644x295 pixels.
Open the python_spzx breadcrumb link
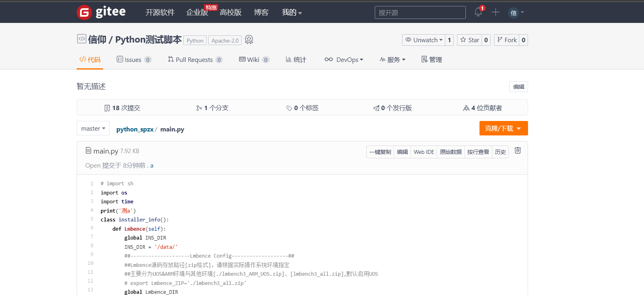(135, 129)
